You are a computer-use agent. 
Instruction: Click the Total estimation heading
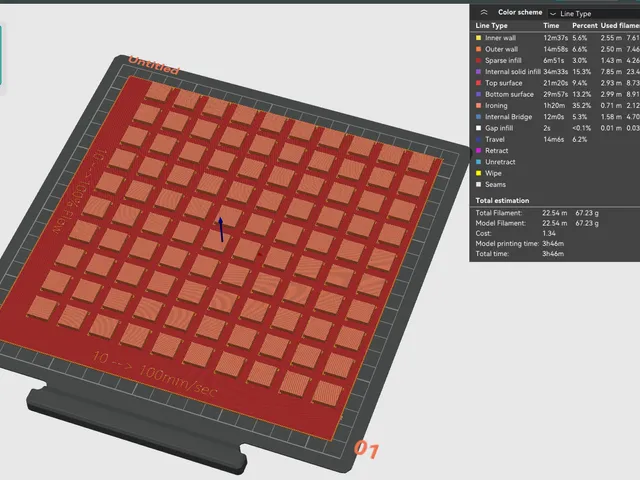click(502, 200)
